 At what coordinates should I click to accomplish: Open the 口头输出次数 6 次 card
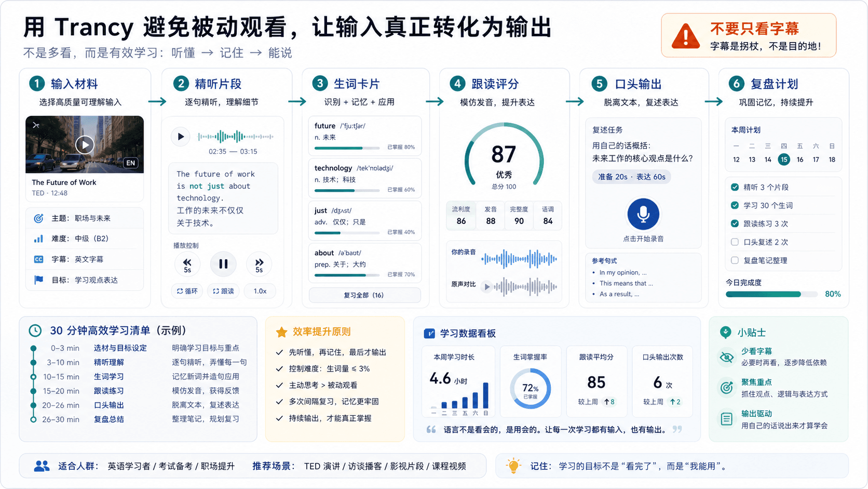(662, 381)
